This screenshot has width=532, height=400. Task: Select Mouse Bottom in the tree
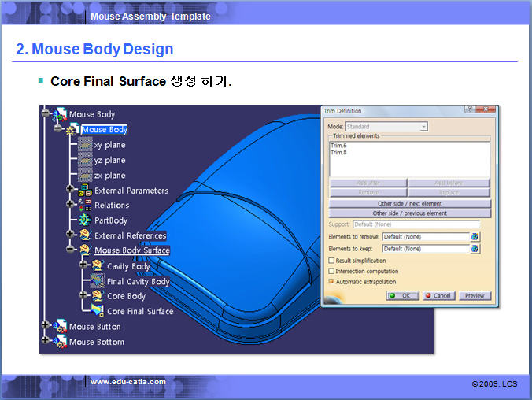[96, 342]
